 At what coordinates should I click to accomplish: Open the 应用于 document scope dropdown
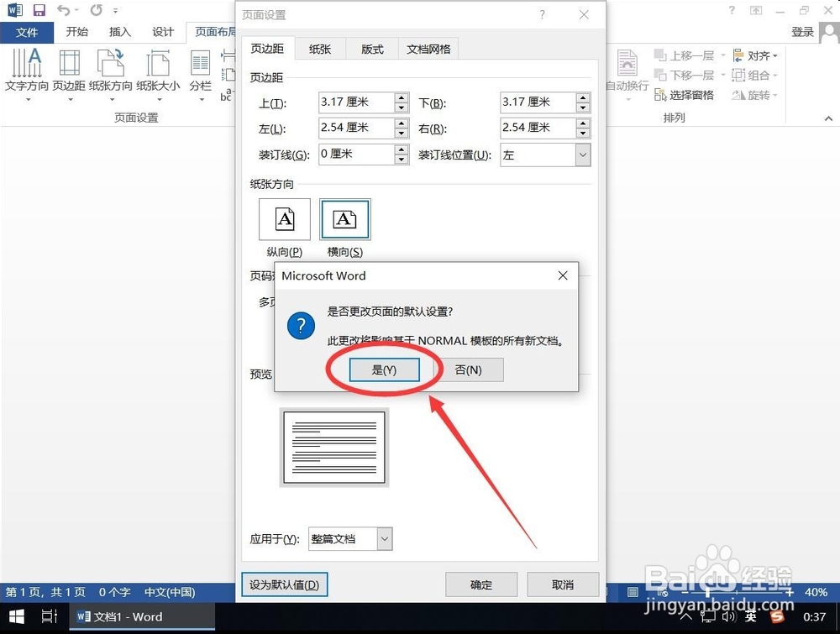coord(384,539)
